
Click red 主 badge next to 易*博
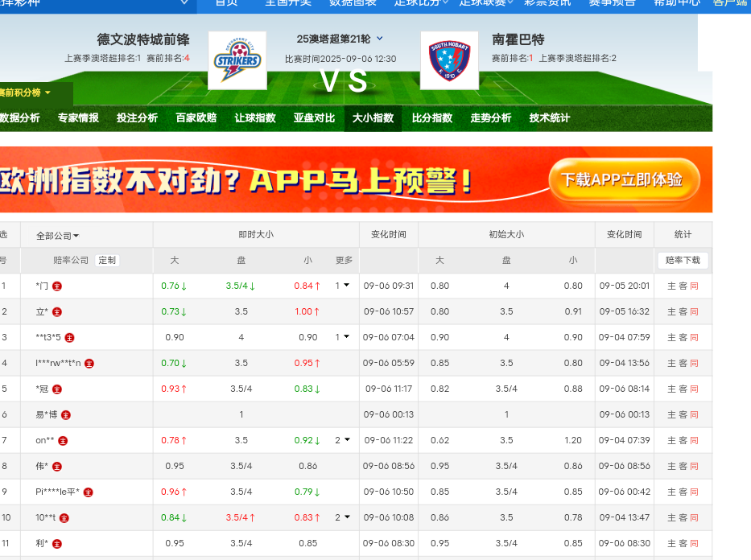[66, 414]
